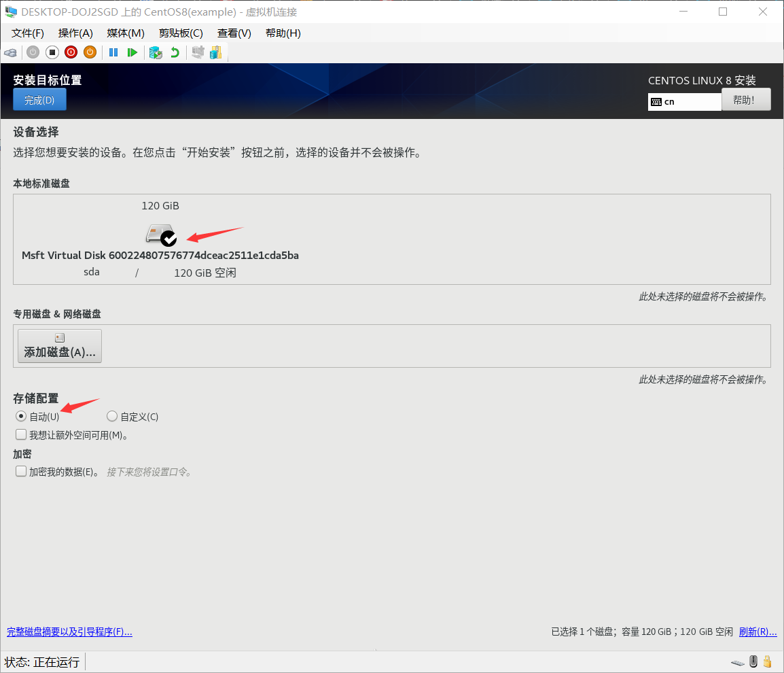Viewport: 784px width, 673px height.
Task: Revert using the green undo arrow icon
Action: 175,52
